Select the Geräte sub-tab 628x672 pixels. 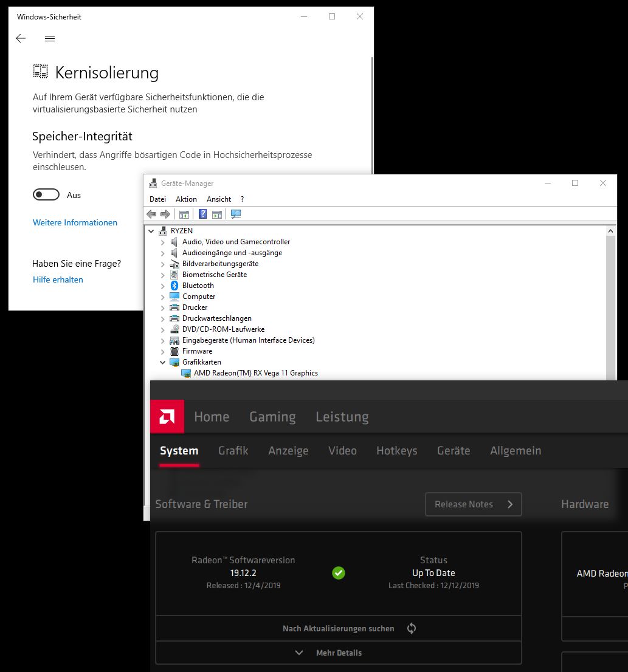[454, 450]
